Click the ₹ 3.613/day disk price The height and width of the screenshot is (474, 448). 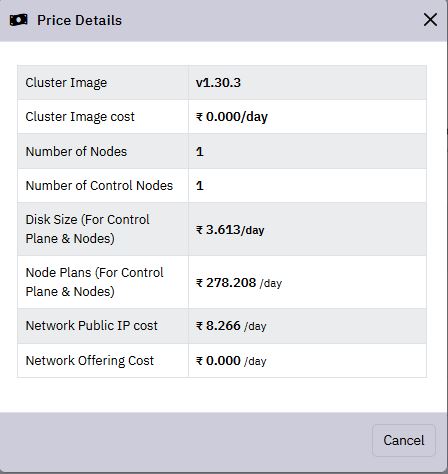tap(230, 230)
